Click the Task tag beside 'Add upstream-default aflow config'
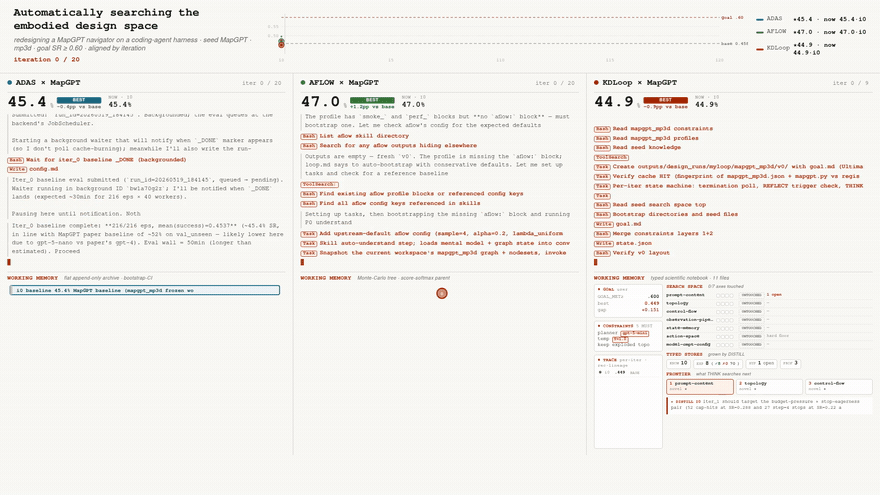Screen dimensions: 880x495 click(x=309, y=233)
